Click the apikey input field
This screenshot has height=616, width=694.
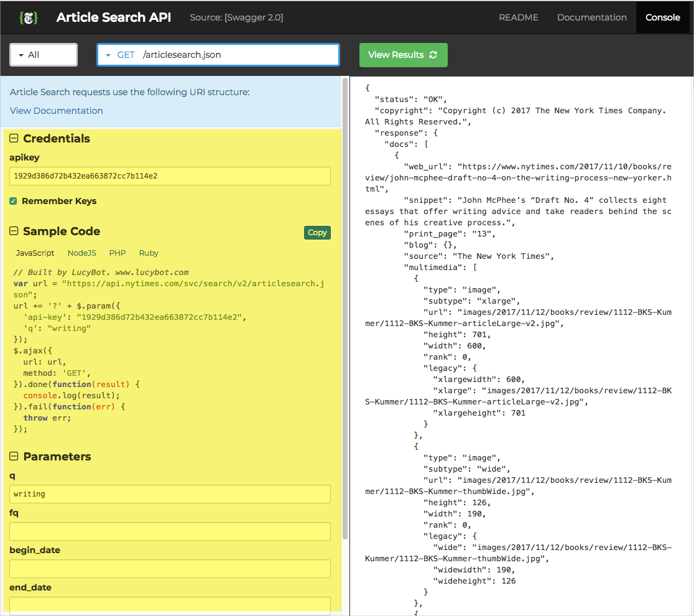click(x=170, y=176)
